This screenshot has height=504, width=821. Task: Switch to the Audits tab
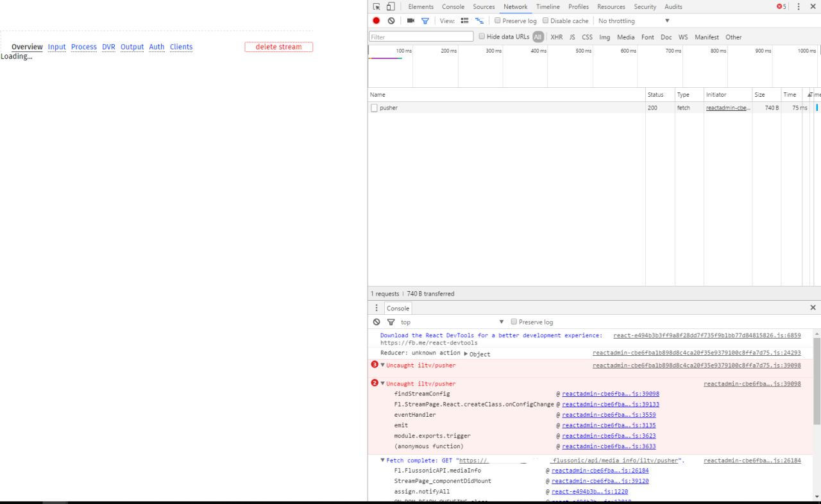pos(673,6)
